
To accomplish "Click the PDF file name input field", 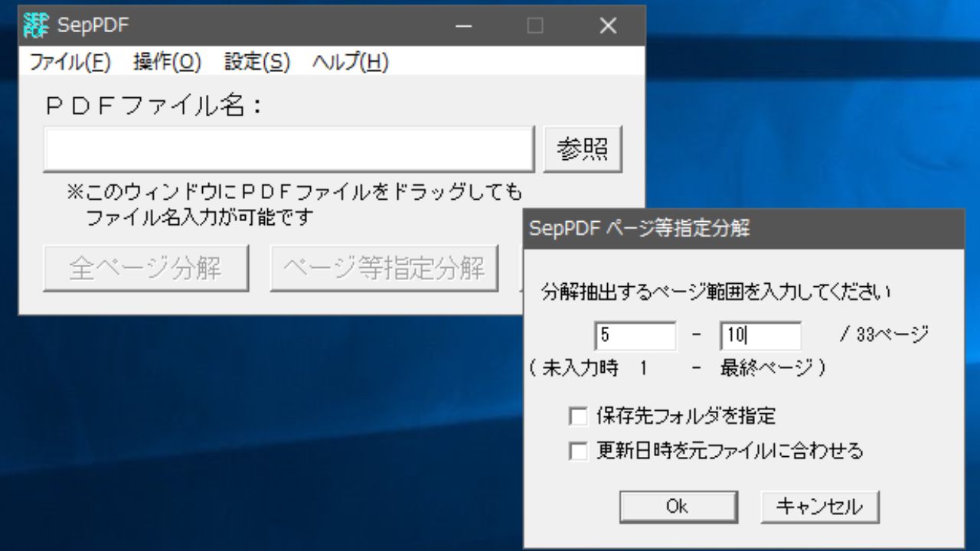I will coord(289,149).
